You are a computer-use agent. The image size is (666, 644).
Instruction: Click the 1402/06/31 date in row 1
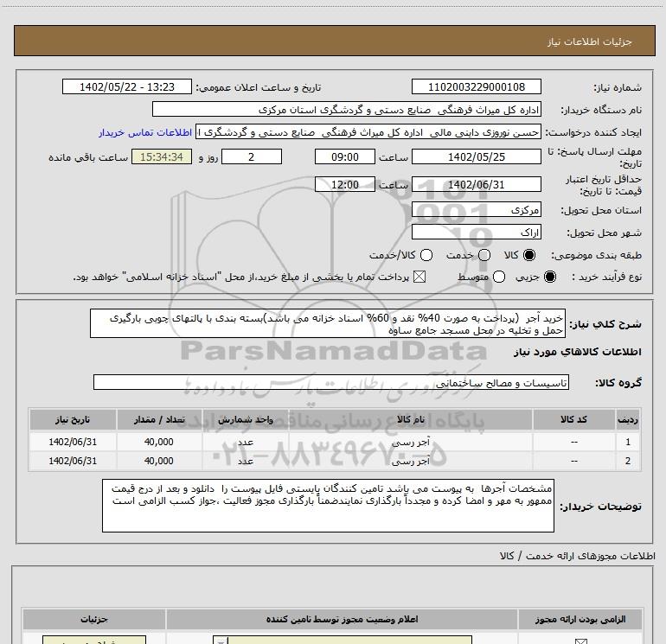pyautogui.click(x=73, y=442)
